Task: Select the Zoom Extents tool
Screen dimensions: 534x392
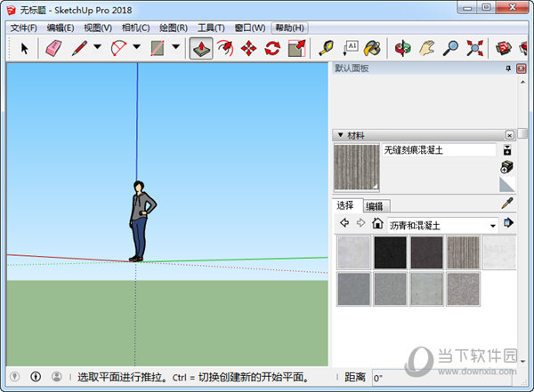Action: 474,48
